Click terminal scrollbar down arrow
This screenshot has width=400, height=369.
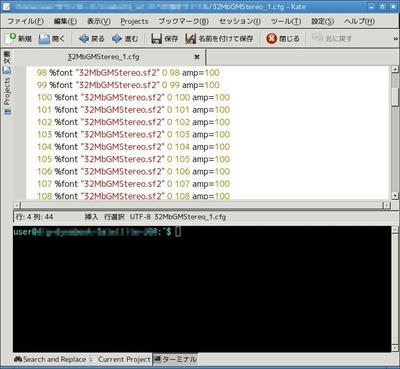(x=395, y=349)
